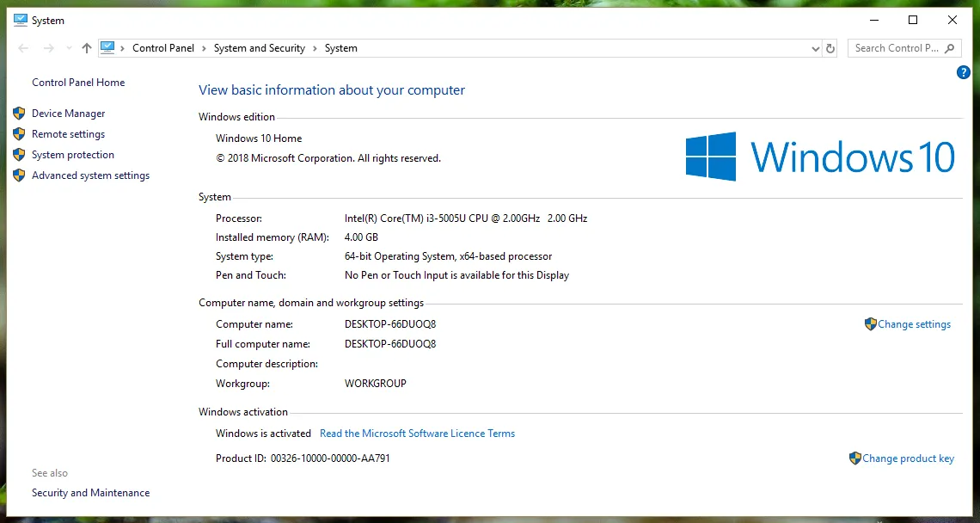
Task: Click Change product key
Action: tap(908, 458)
